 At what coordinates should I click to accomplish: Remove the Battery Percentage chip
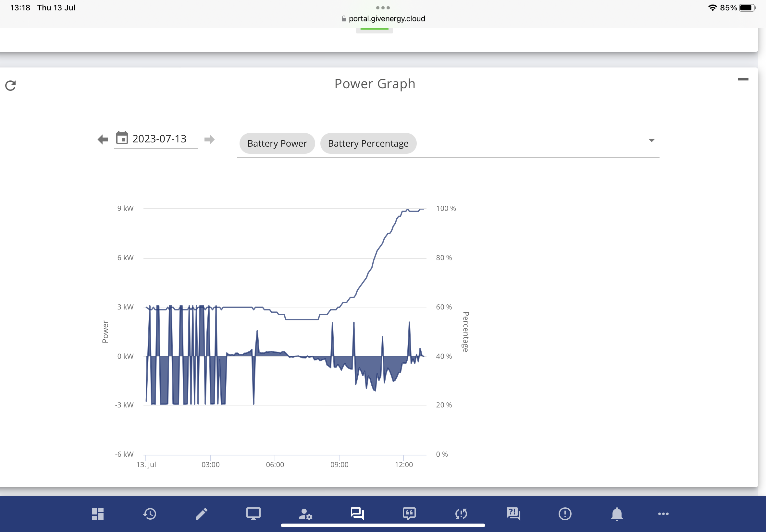[368, 143]
